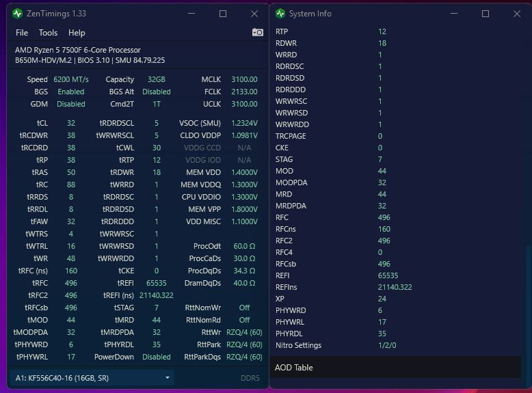Click the System Info vertical scrollbar
This screenshot has width=532, height=393.
coord(528,315)
